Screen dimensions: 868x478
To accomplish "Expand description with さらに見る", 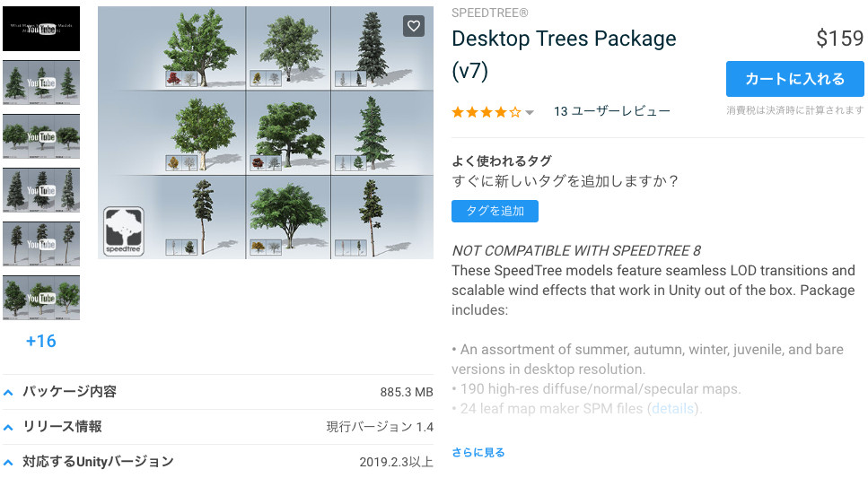I will pos(478,453).
